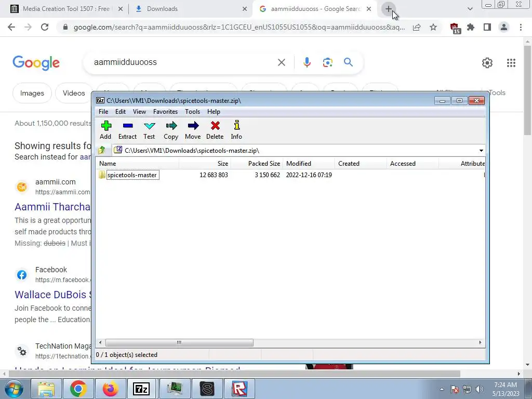The height and width of the screenshot is (399, 532).
Task: Run Test on the archive
Action: 149,130
